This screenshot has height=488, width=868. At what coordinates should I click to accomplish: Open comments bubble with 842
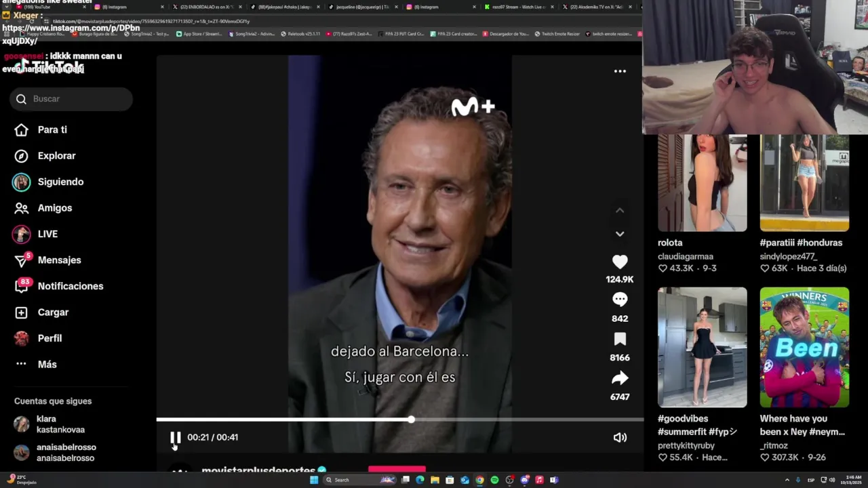620,300
